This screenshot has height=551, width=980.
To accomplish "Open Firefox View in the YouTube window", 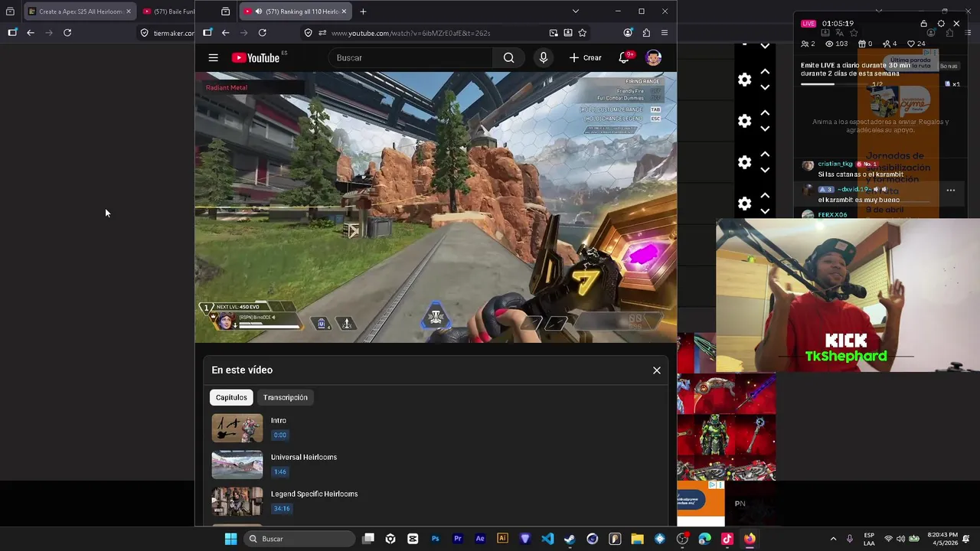I will coord(225,11).
